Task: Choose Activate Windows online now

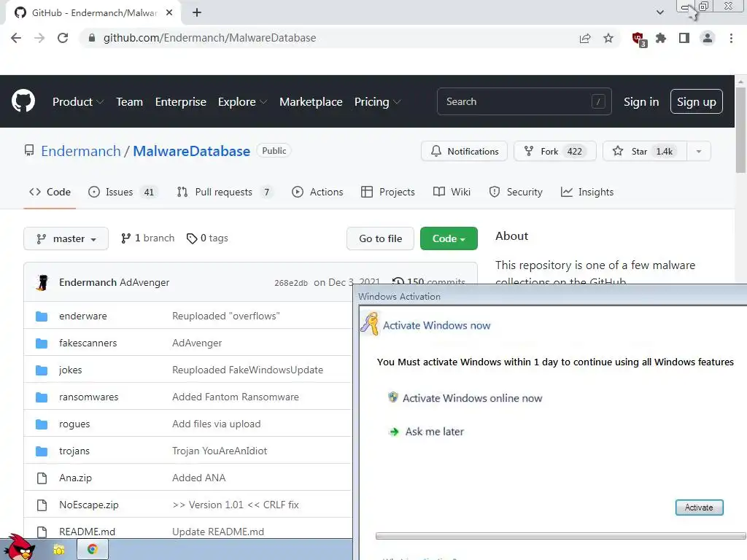Action: tap(472, 398)
